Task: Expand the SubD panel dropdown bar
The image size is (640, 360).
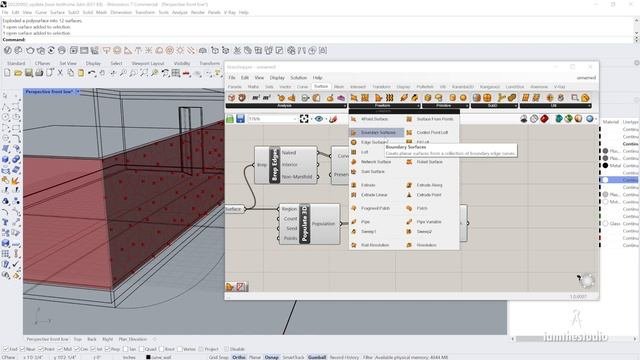Action: coord(494,106)
